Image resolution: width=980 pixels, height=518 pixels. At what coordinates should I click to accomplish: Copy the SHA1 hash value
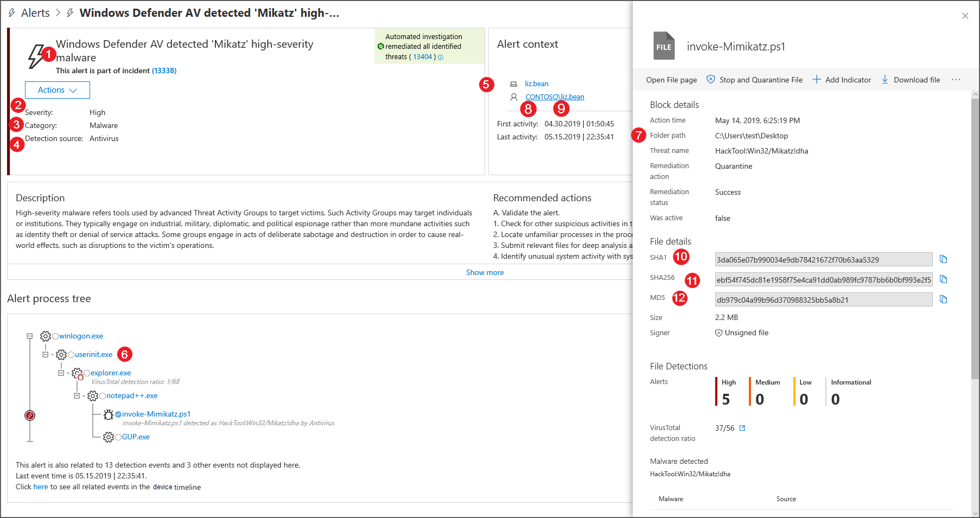pyautogui.click(x=943, y=259)
